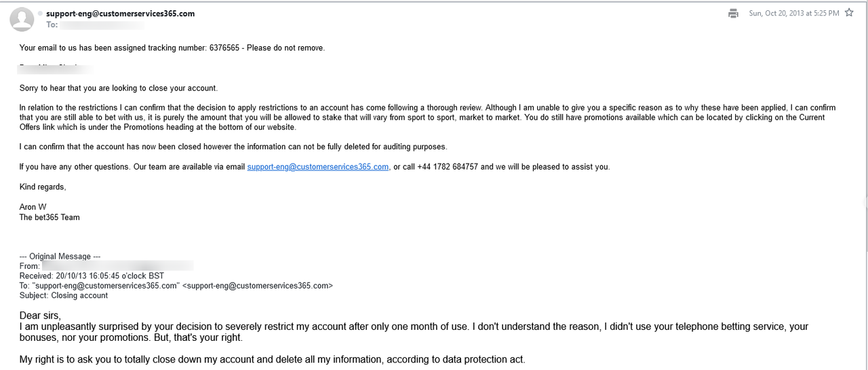
Task: Click the 'Aron W' signature line
Action: 33,207
